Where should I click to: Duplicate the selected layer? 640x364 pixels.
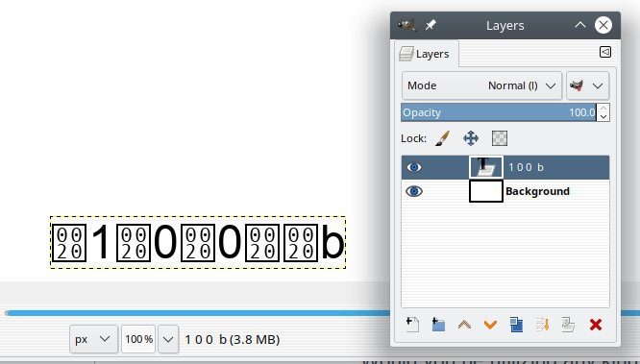(x=516, y=325)
